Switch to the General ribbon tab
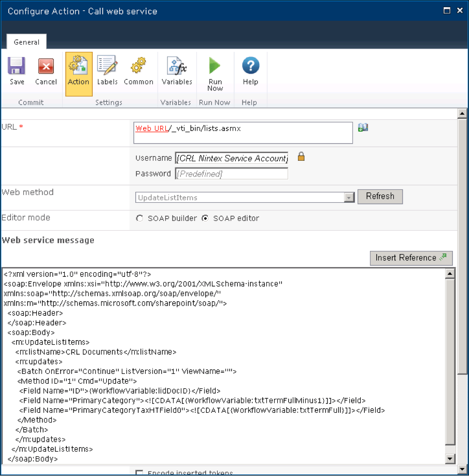The width and height of the screenshot is (469, 476). pyautogui.click(x=27, y=42)
